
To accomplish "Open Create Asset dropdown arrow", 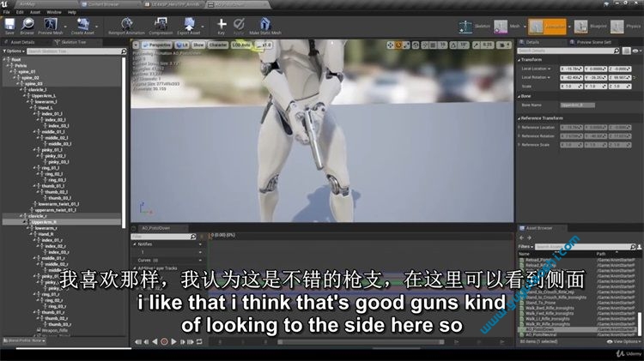I will click(96, 27).
